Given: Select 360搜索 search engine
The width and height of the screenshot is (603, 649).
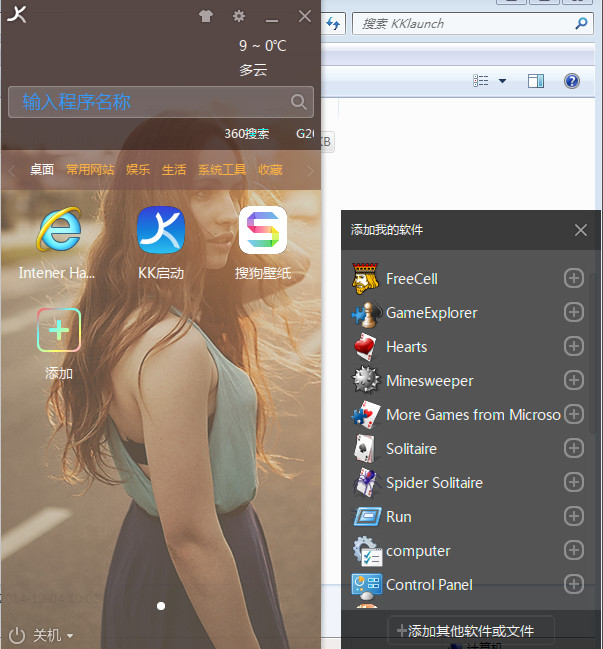Looking at the screenshot, I should [x=247, y=134].
